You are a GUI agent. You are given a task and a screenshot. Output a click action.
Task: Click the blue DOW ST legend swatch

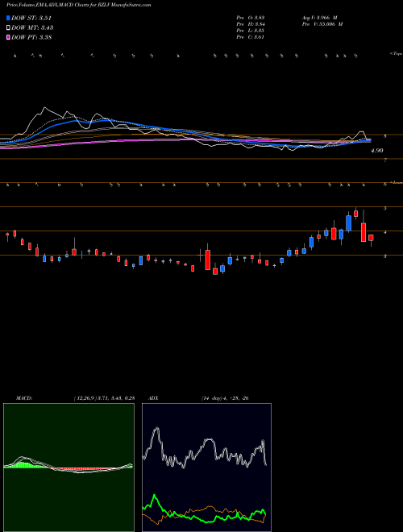coord(9,18)
